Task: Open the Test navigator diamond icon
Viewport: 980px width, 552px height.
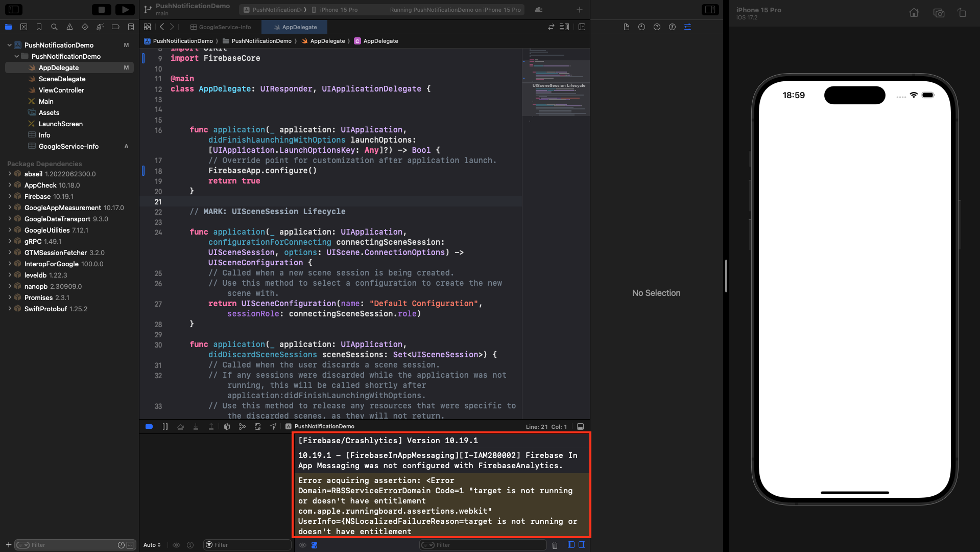Action: pyautogui.click(x=85, y=27)
